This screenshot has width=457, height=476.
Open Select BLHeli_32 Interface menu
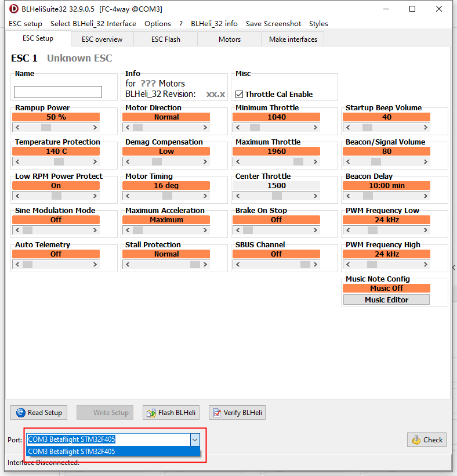click(93, 24)
